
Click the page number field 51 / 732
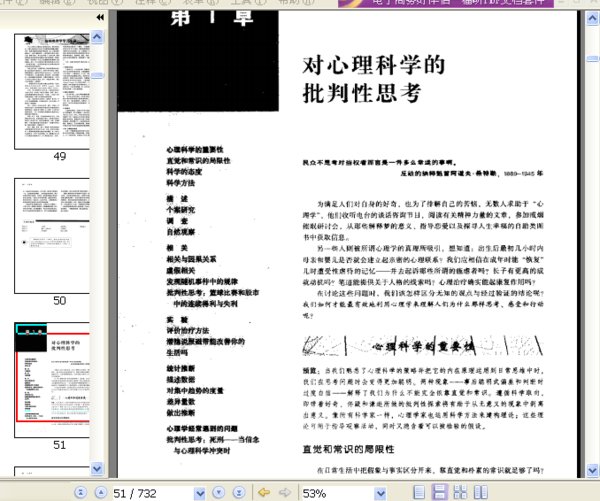pos(153,493)
